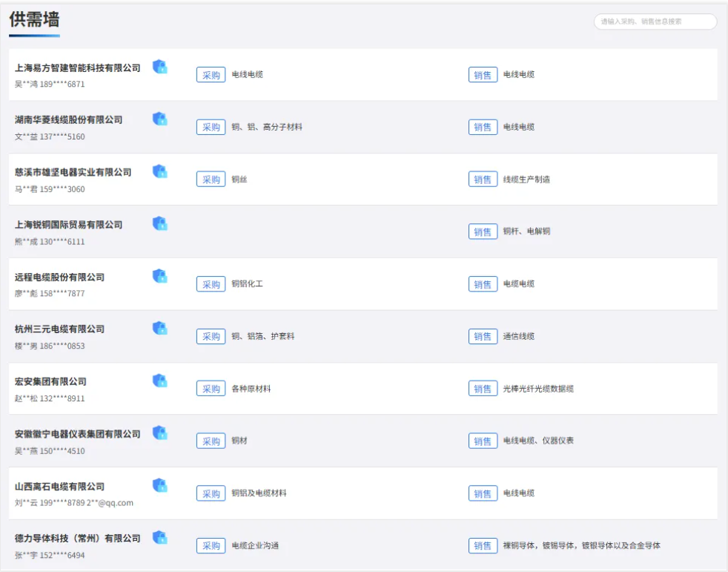728x572 pixels.
Task: Click 销售 tag in 湖南华菱线缆 row
Action: (x=483, y=127)
